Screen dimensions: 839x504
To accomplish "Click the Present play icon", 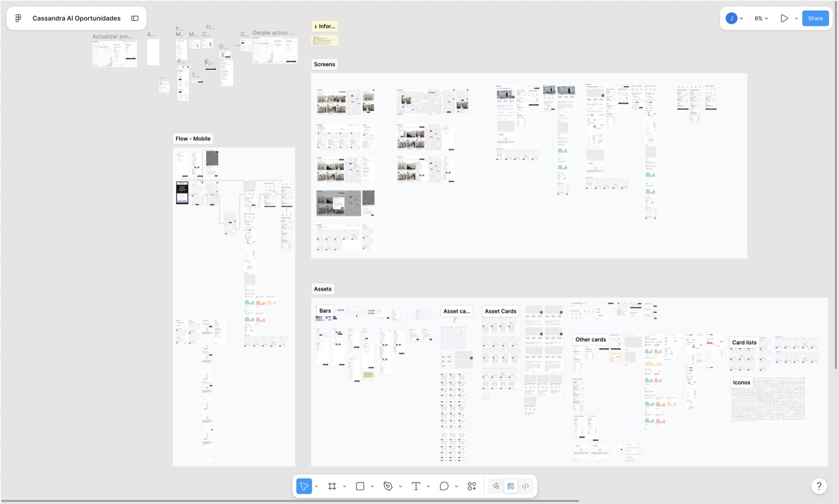I will pyautogui.click(x=784, y=19).
